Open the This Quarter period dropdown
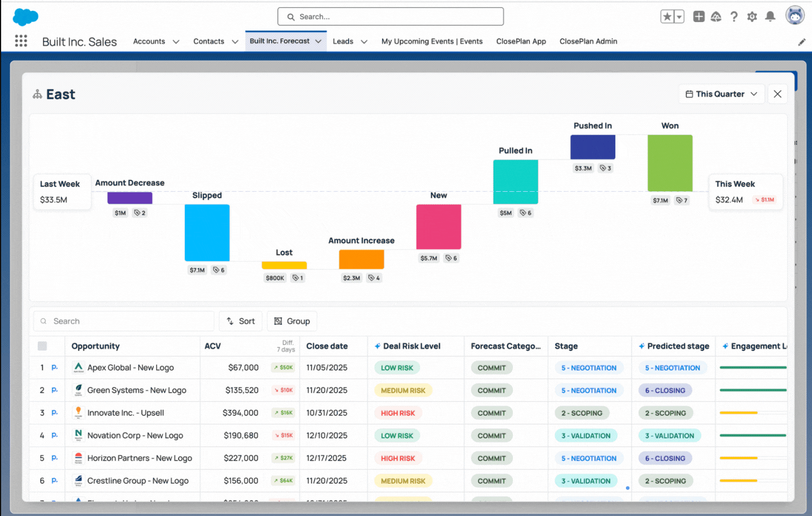 click(721, 93)
